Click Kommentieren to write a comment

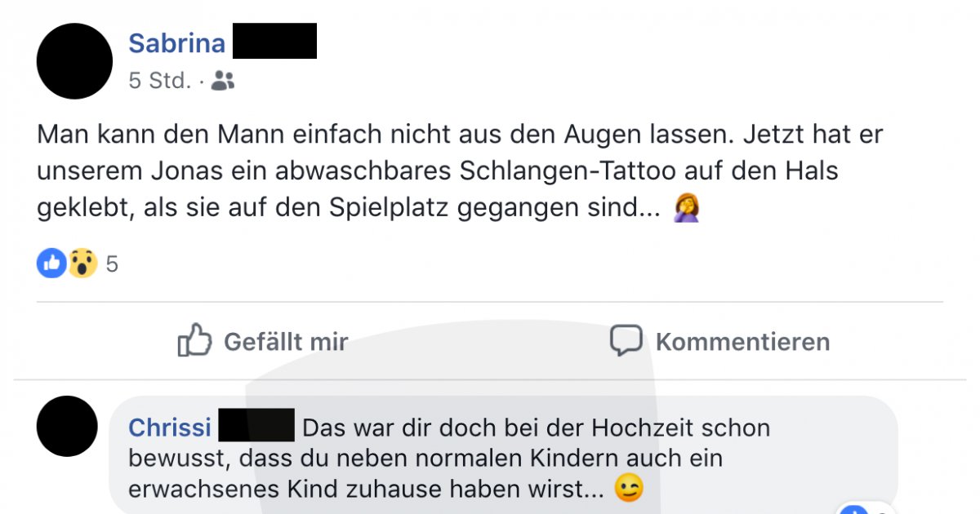pyautogui.click(x=719, y=341)
